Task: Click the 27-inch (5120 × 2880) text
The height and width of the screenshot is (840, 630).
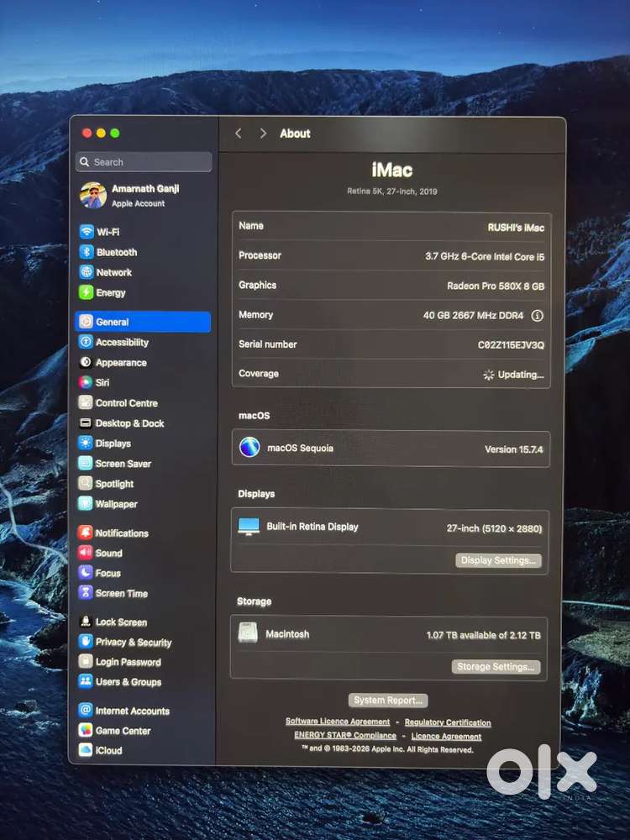Action: point(494,528)
